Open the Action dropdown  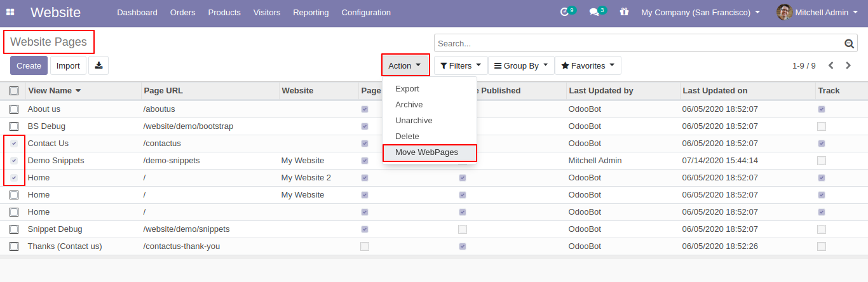tap(405, 65)
